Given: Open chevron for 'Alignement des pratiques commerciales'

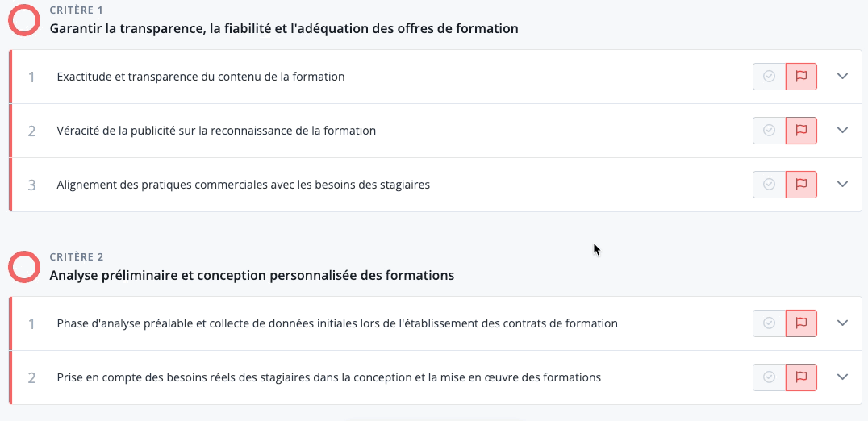Looking at the screenshot, I should [x=843, y=185].
